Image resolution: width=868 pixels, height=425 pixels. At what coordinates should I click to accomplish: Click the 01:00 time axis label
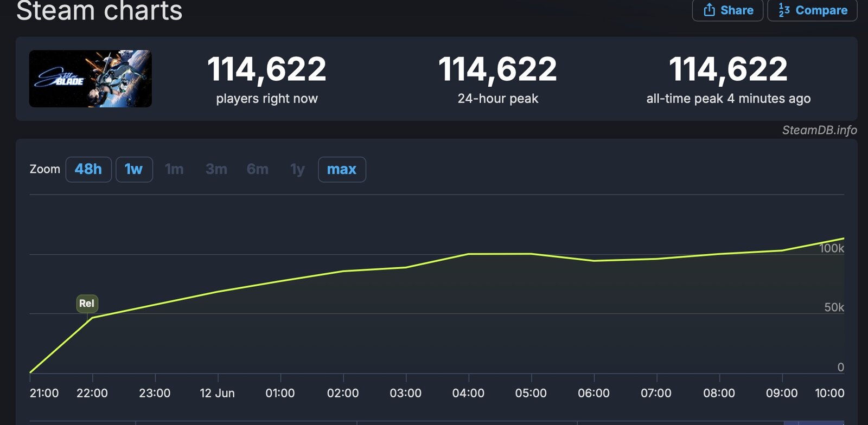pos(280,393)
